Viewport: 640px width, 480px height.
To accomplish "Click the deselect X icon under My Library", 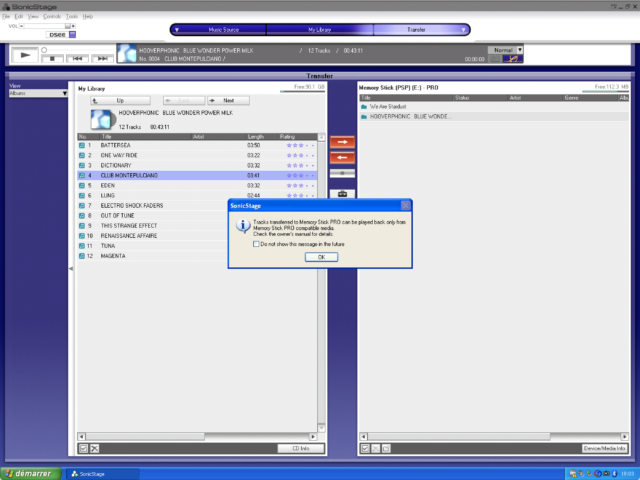I will [x=94, y=448].
